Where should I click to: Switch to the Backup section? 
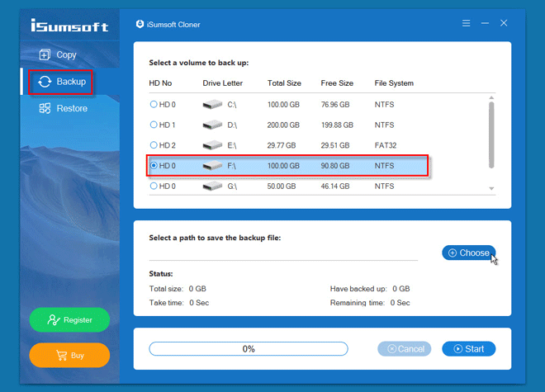click(x=71, y=82)
